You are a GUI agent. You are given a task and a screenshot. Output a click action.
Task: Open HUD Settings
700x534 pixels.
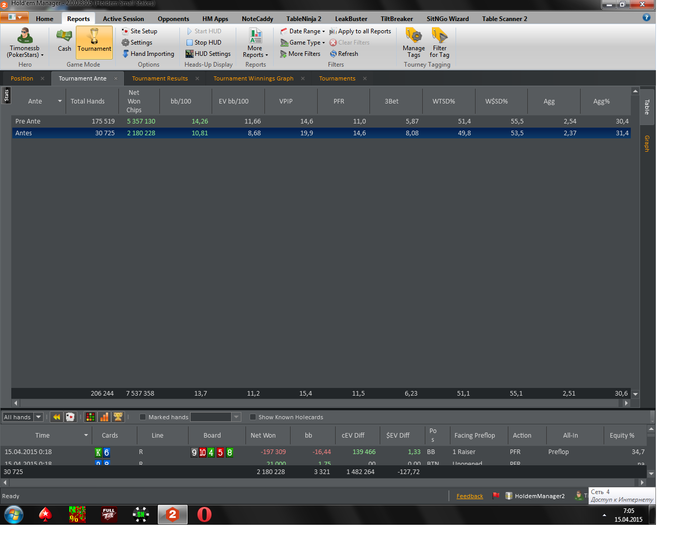[208, 54]
